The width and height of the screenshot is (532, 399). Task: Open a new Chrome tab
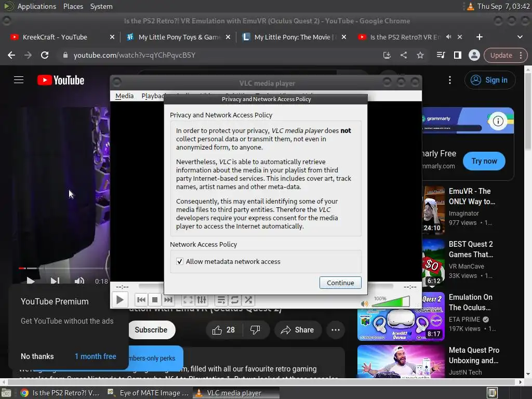[x=479, y=37]
